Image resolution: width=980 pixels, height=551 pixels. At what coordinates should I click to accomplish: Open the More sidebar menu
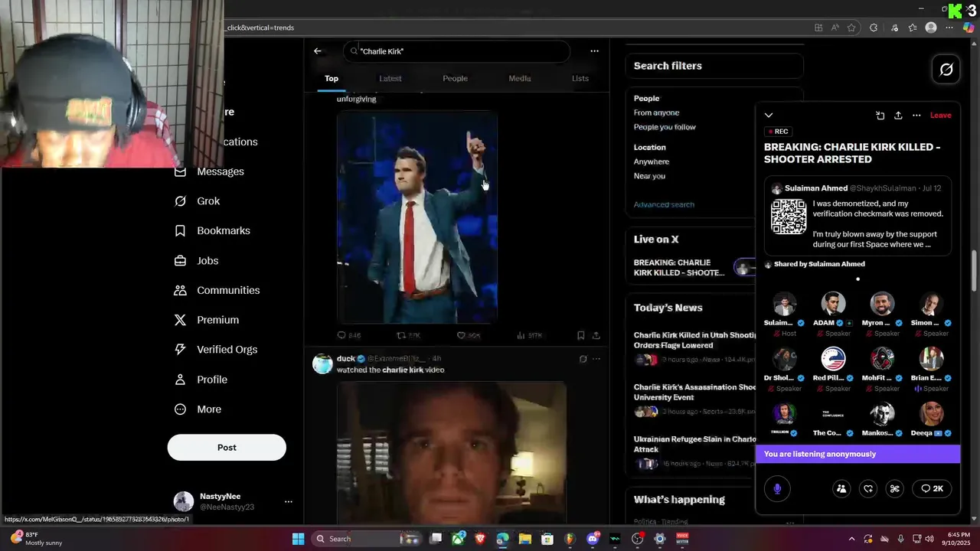[198, 409]
